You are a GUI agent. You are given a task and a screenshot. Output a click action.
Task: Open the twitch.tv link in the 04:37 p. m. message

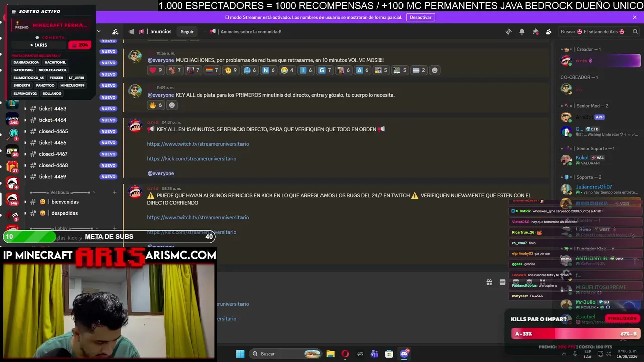click(198, 144)
